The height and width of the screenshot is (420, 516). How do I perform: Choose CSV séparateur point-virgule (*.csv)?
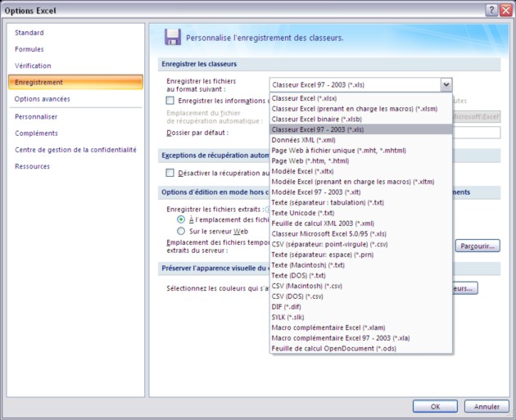click(360, 244)
